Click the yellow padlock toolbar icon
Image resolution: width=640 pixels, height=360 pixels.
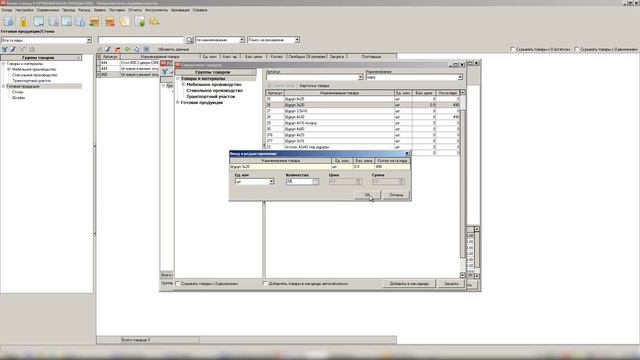pyautogui.click(x=23, y=22)
